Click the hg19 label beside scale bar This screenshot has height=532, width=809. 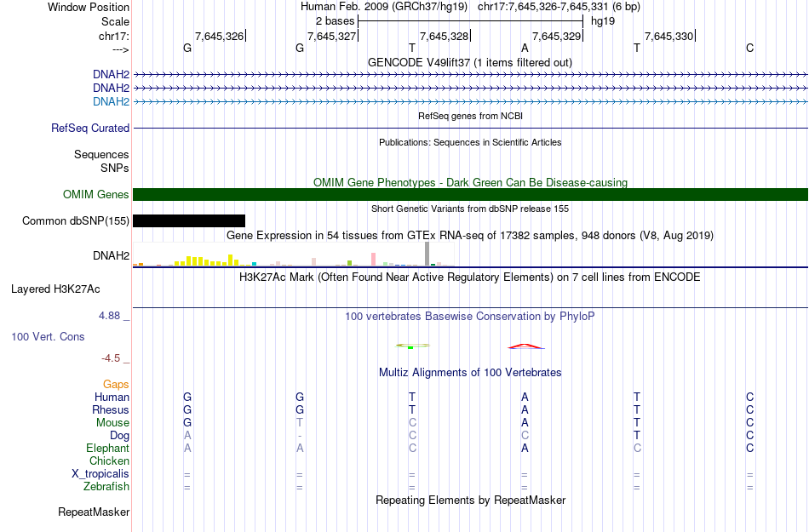tap(603, 21)
